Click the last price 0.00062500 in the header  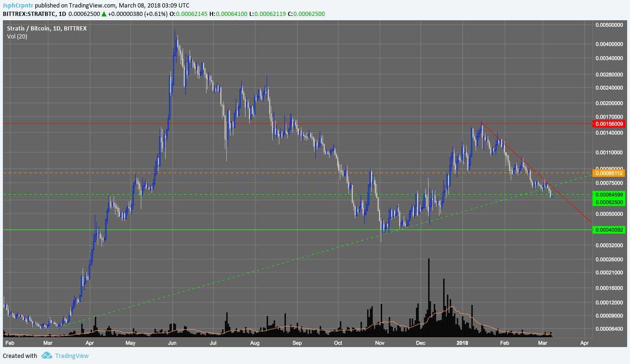[84, 14]
